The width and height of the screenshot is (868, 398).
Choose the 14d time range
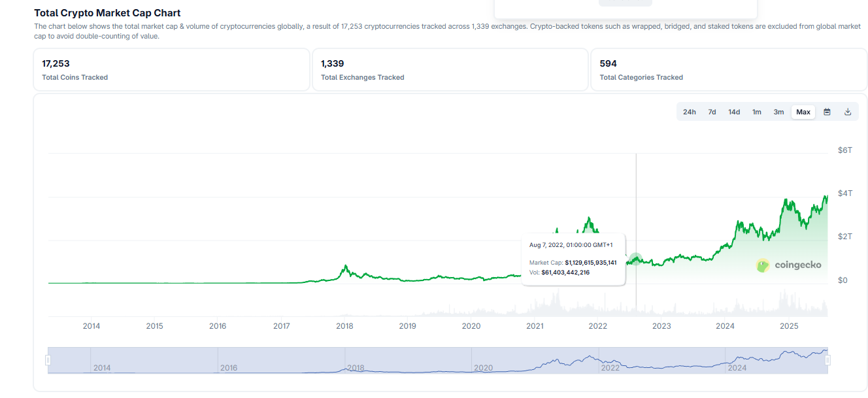point(734,112)
